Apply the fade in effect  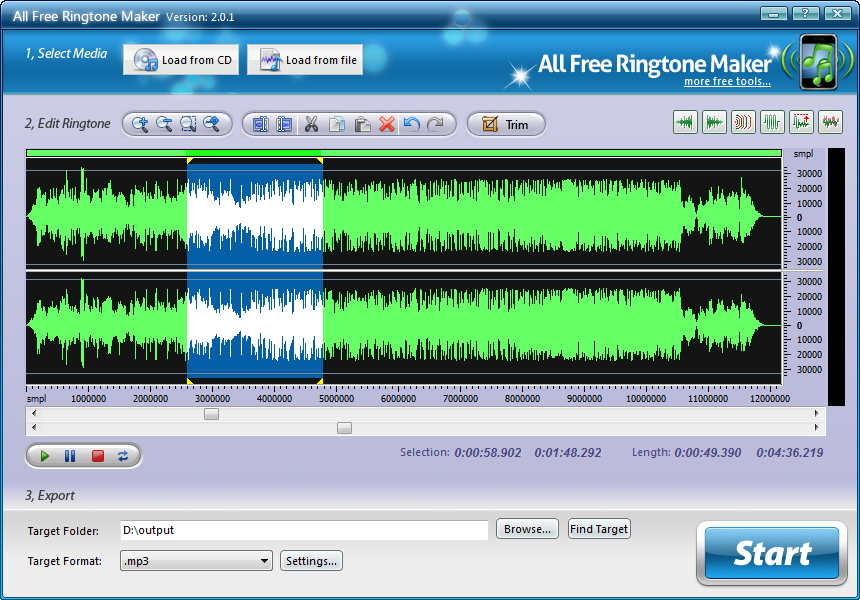point(685,122)
